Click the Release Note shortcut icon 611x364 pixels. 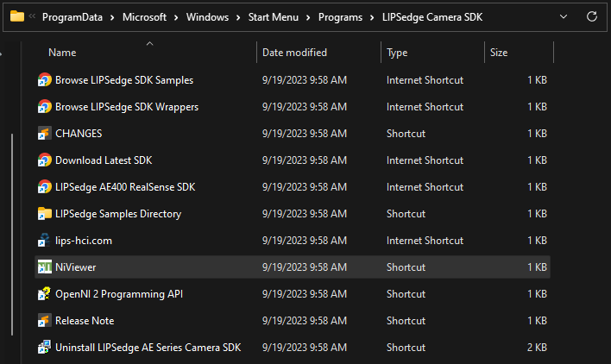pyautogui.click(x=44, y=321)
